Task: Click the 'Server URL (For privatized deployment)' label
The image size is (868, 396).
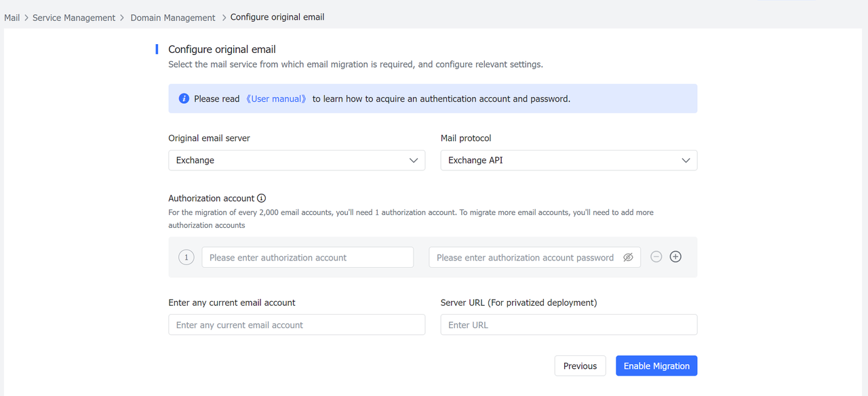Action: click(x=519, y=302)
